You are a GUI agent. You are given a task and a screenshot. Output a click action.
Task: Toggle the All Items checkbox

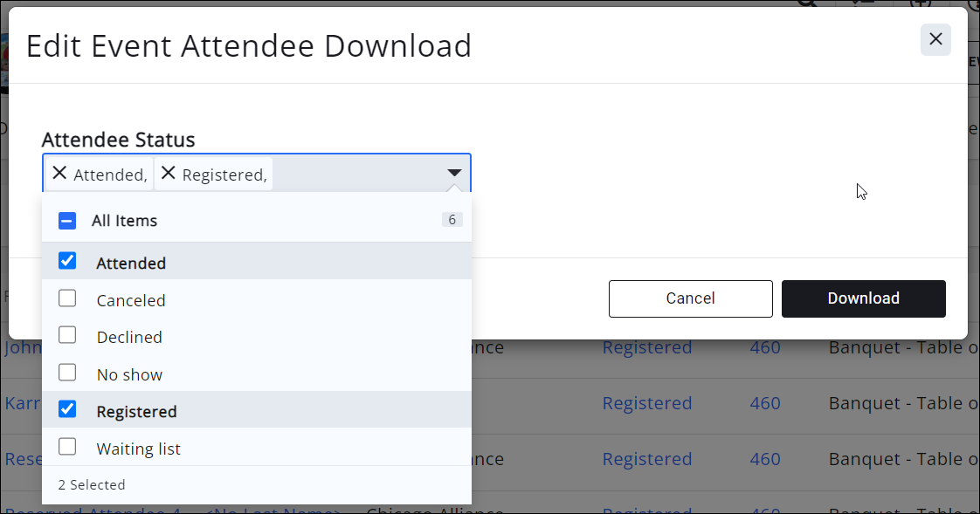point(67,221)
